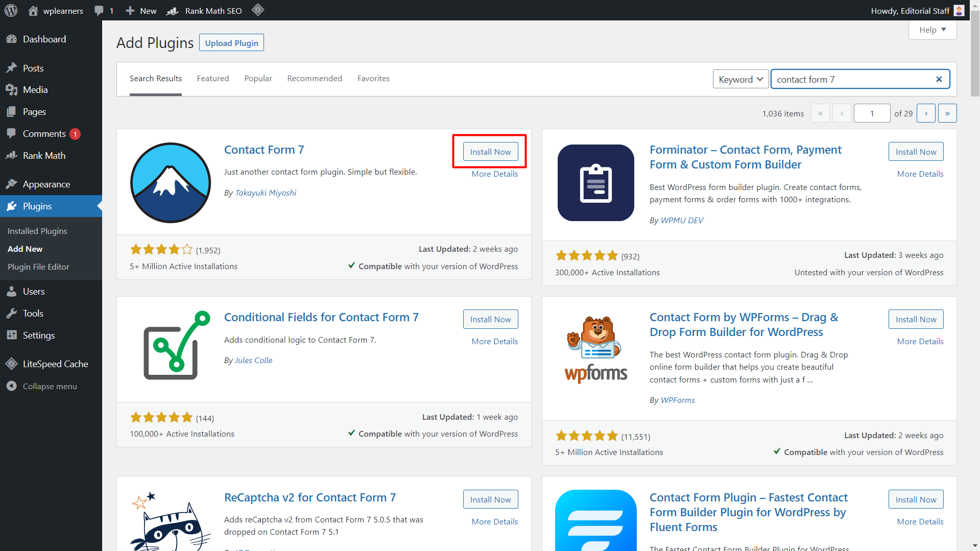Image resolution: width=980 pixels, height=551 pixels.
Task: Click the plus New icon
Action: (x=130, y=11)
